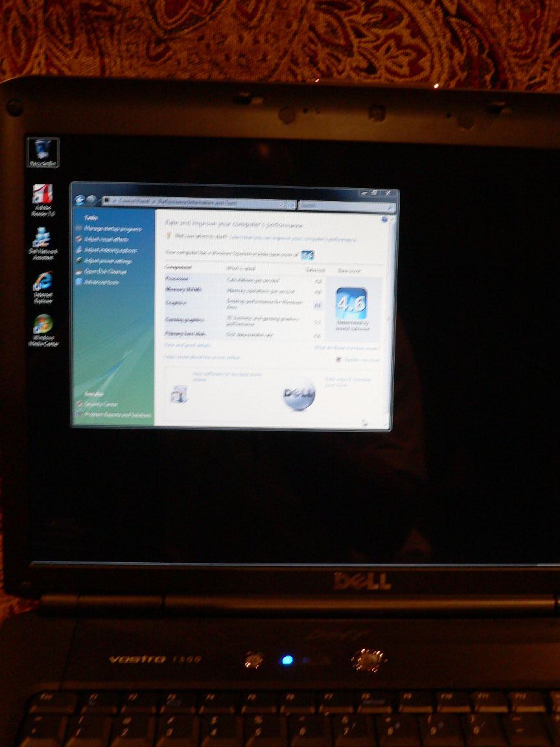Open Help with the question mark icon
Screen dimensions: 560x747
click(384, 219)
